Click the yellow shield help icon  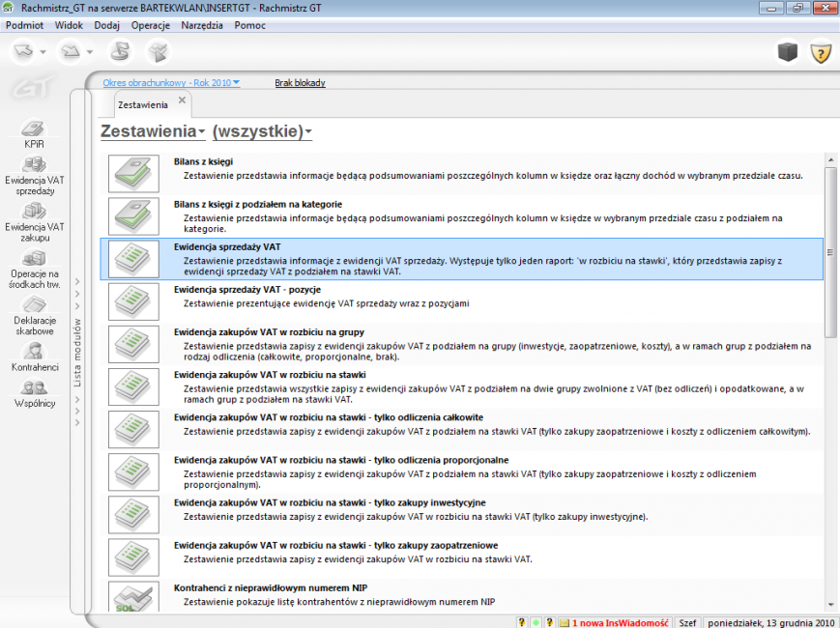pos(820,52)
